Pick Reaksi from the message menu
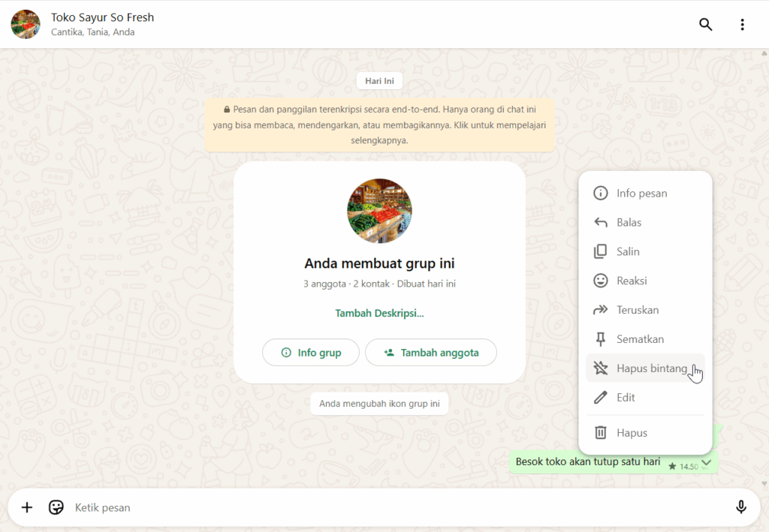769x532 pixels. click(x=645, y=281)
